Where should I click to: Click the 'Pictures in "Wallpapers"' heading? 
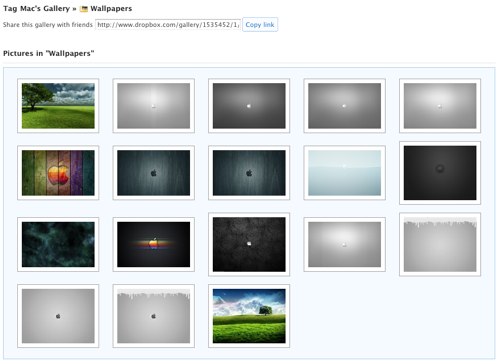tap(48, 53)
